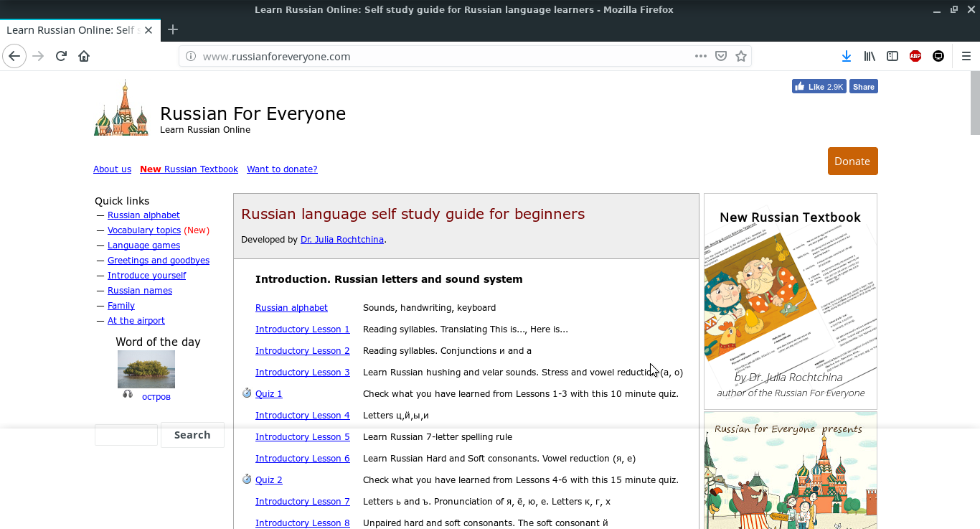This screenshot has width=980, height=529.
Task: Open the остров word link
Action: click(156, 397)
